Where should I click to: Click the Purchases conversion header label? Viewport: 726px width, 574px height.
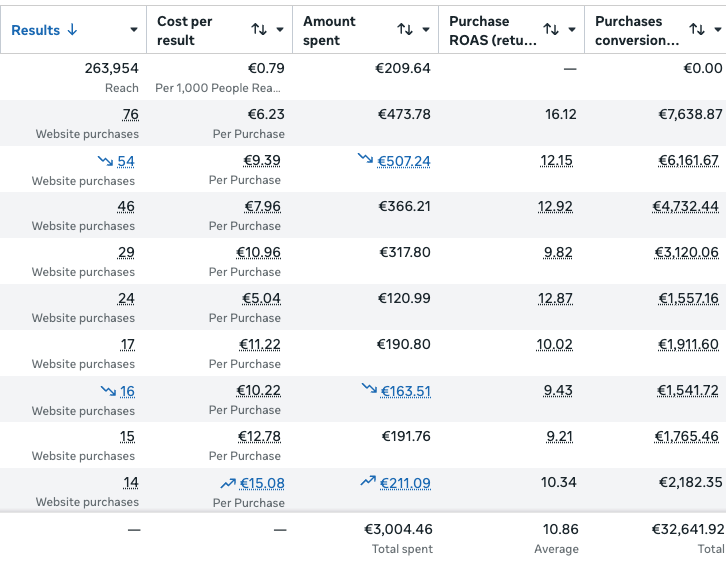637,31
